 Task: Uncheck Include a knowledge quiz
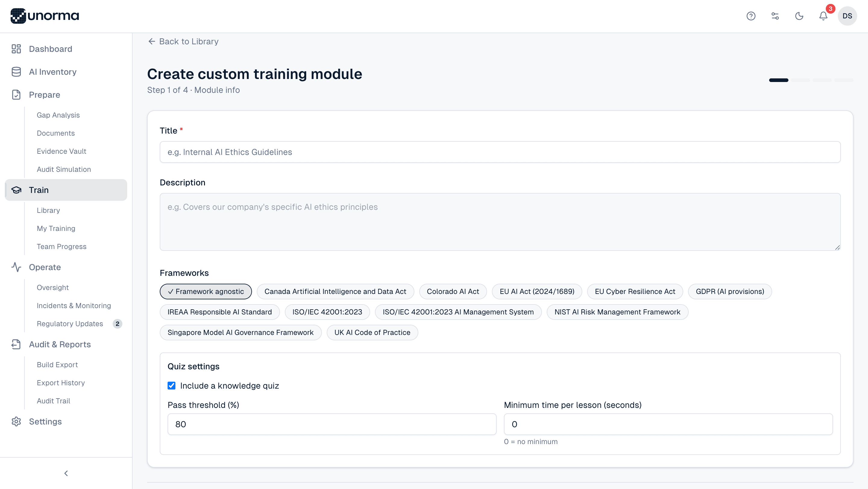coord(171,386)
